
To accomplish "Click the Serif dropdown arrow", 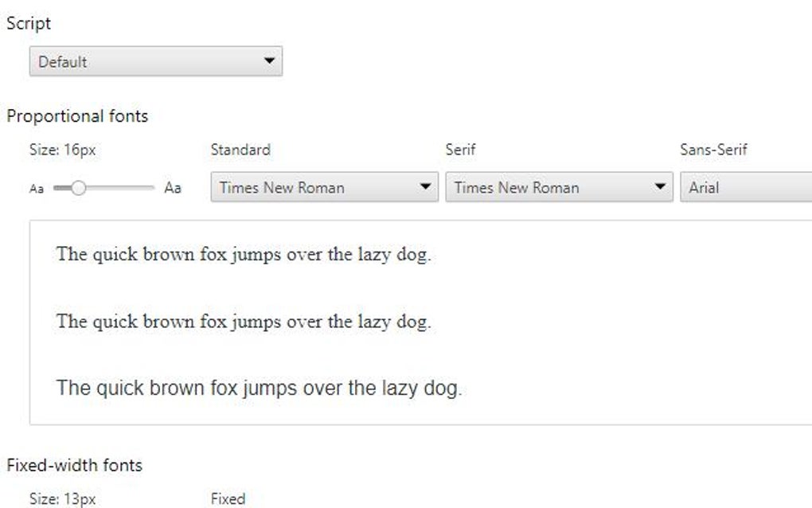I will coord(661,188).
